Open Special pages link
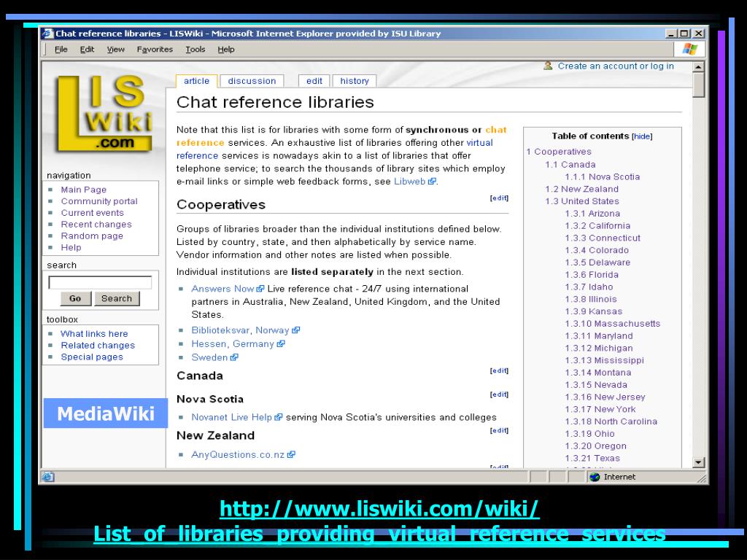The image size is (747, 560). [x=92, y=357]
